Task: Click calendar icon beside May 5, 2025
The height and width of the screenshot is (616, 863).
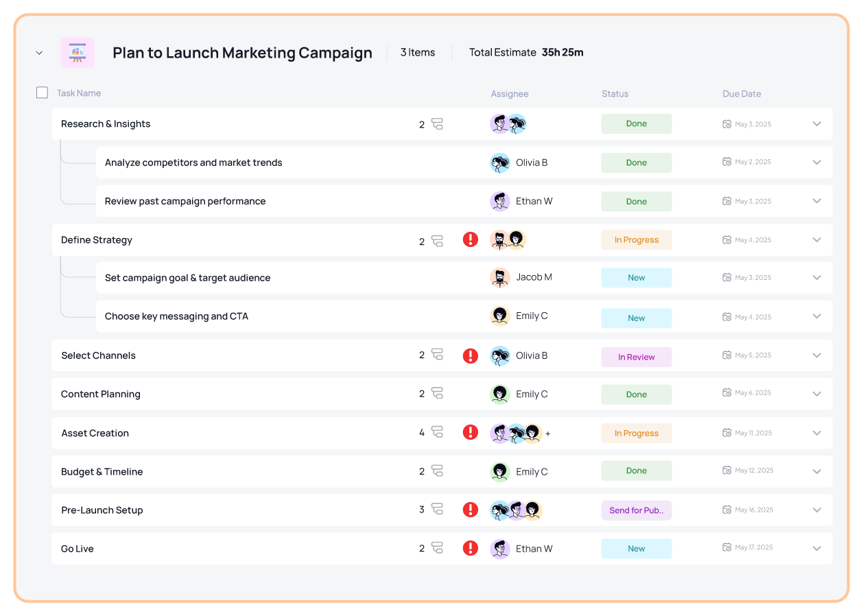Action: [x=727, y=355]
